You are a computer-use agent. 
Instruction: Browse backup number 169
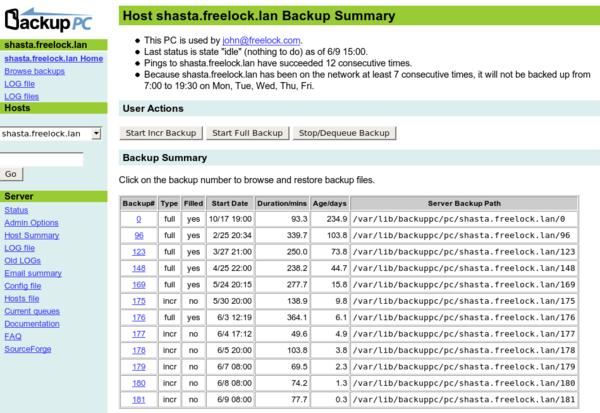139,285
